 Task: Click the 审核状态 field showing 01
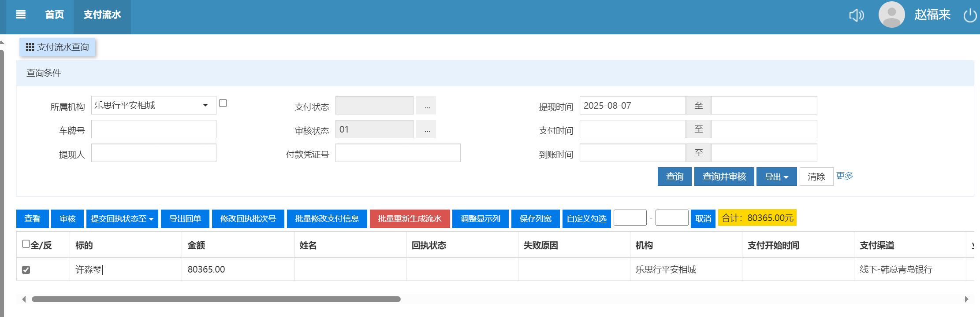[374, 129]
